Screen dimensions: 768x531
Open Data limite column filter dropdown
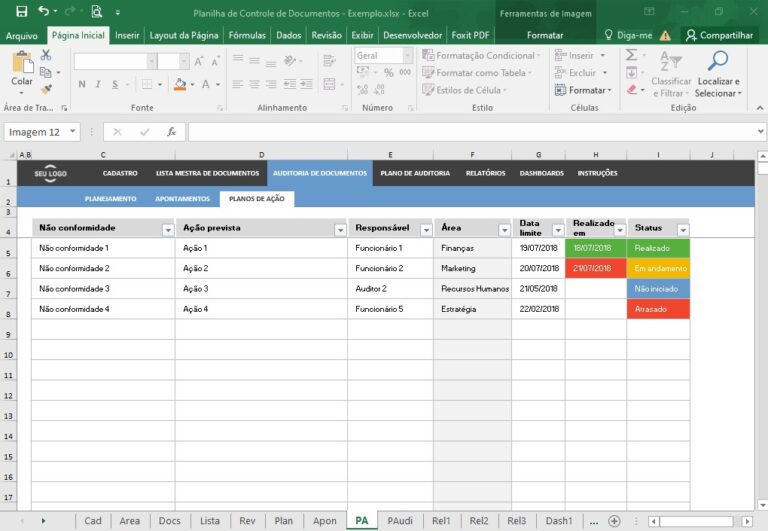pos(558,230)
